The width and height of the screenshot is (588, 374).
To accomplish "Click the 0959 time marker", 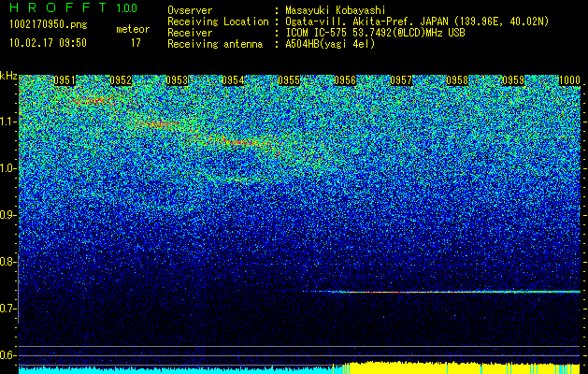I will (x=513, y=80).
